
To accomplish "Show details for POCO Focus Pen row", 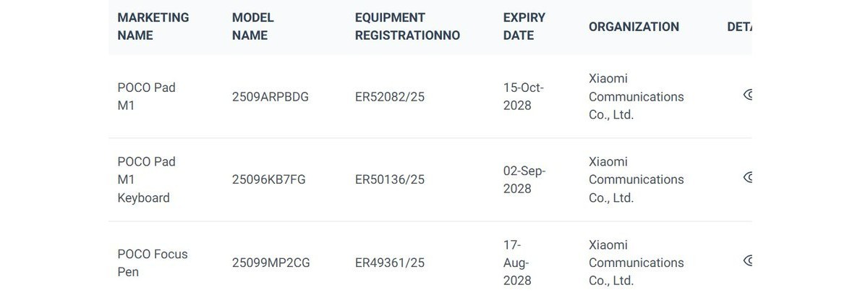I will 748,260.
